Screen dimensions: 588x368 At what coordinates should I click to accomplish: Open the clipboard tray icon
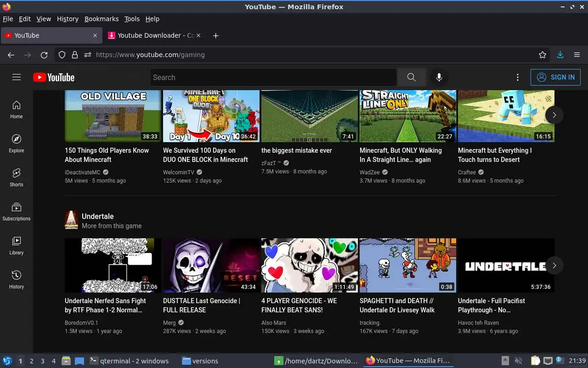pos(535,361)
